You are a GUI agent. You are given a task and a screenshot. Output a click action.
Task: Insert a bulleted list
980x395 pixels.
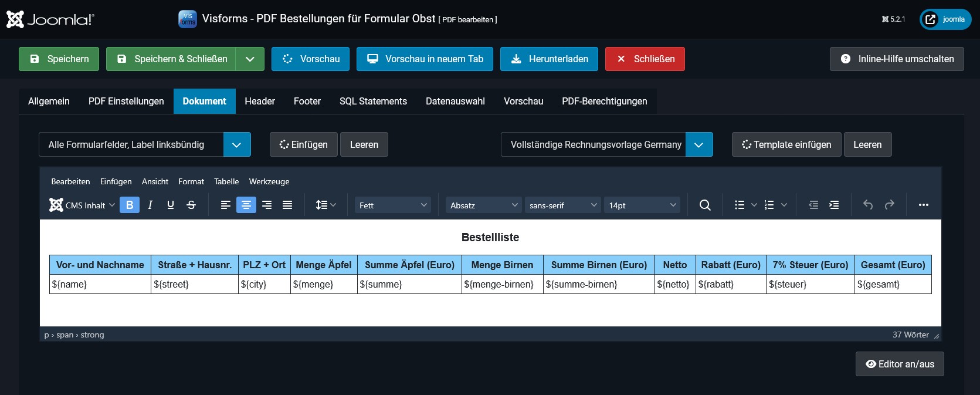point(740,205)
